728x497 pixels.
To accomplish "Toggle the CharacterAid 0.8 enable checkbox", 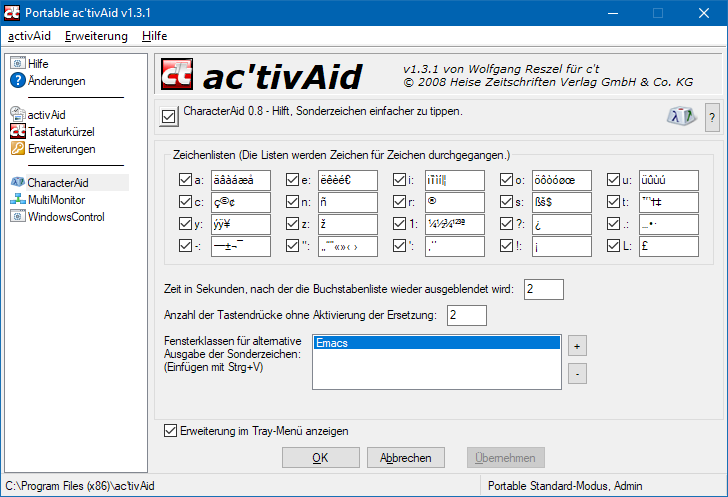I will (169, 116).
